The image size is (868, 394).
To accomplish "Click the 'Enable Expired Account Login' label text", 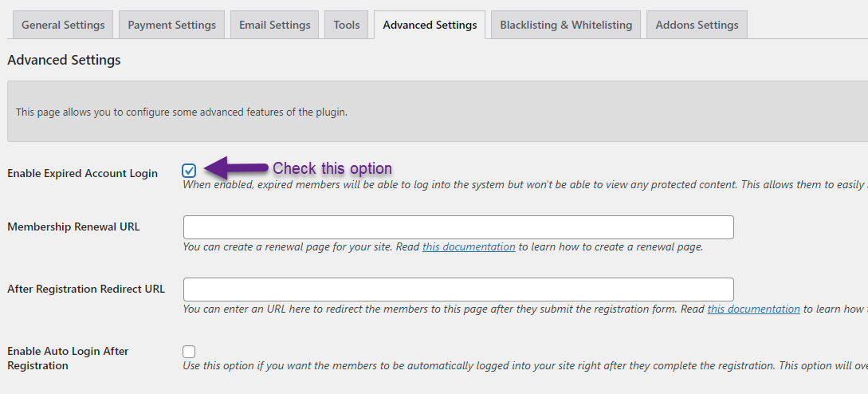I will 83,173.
